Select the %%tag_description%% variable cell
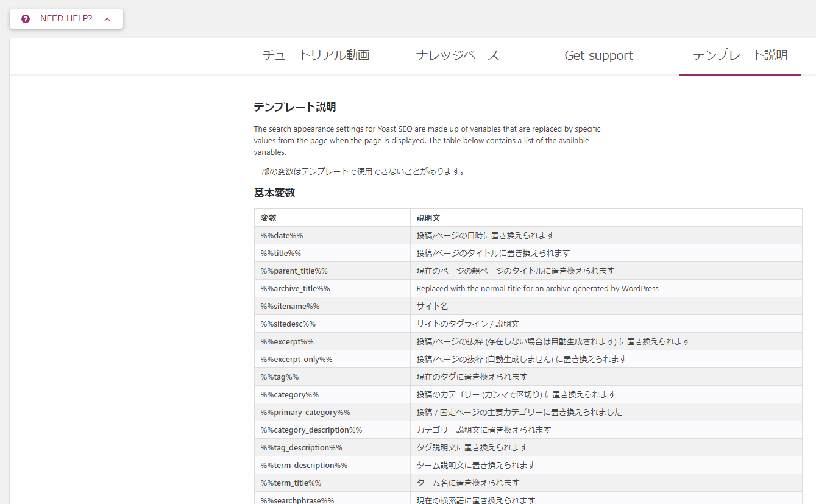This screenshot has width=816, height=504. tap(332, 447)
